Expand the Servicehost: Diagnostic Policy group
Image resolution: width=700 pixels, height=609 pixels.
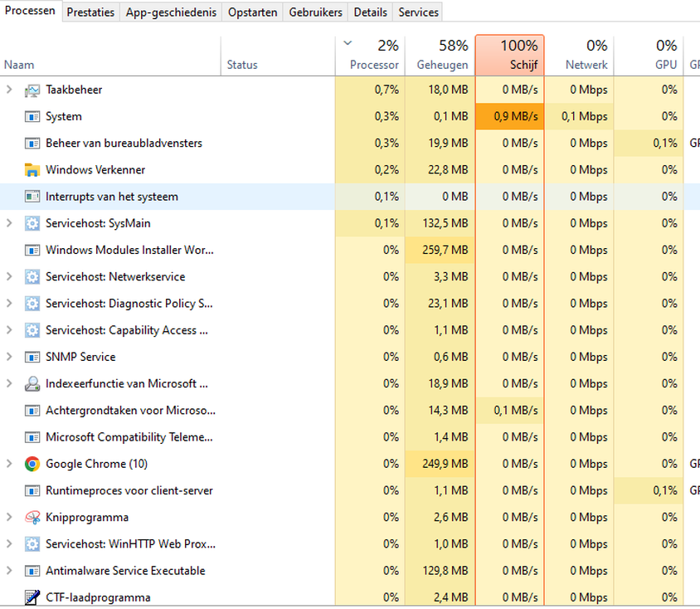tap(9, 304)
